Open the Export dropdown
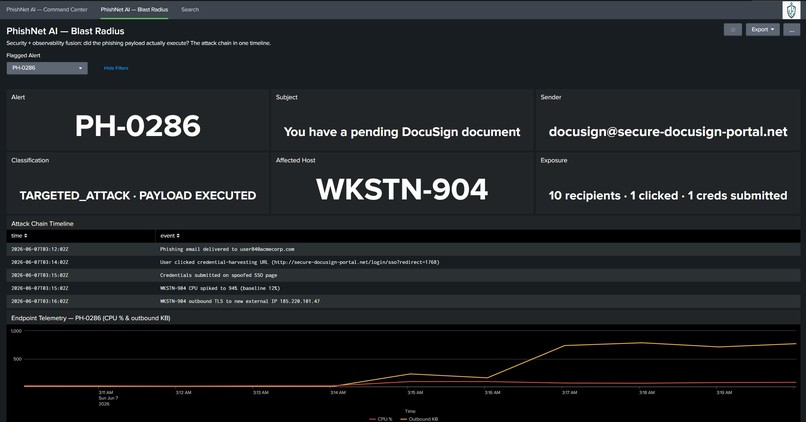This screenshot has width=806, height=422. tap(762, 30)
